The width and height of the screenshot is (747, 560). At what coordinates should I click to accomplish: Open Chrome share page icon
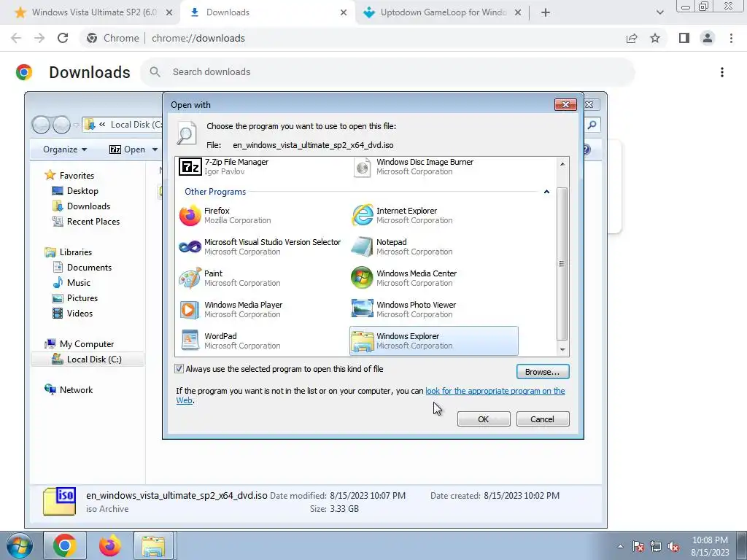coord(632,38)
